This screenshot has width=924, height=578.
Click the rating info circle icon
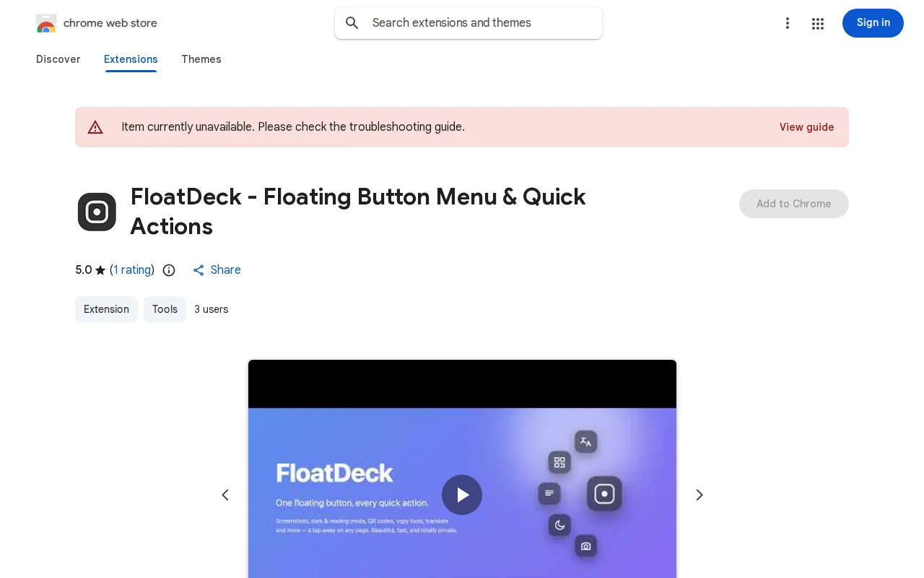tap(169, 270)
